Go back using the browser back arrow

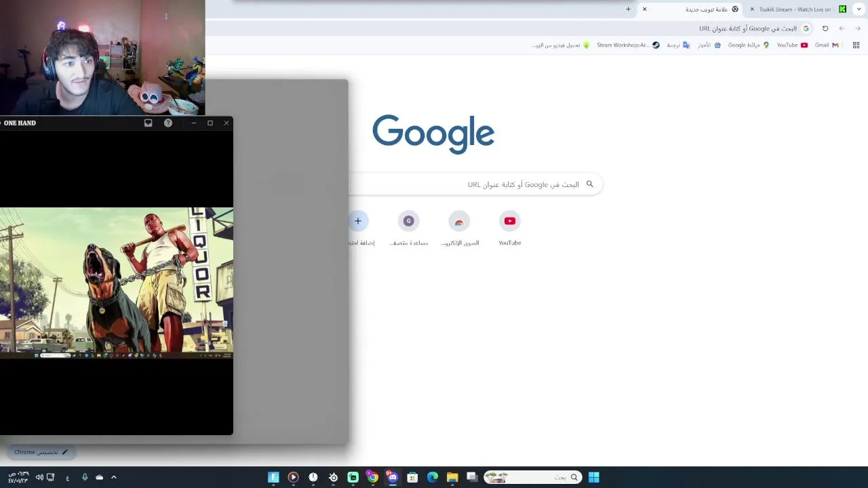pyautogui.click(x=842, y=28)
